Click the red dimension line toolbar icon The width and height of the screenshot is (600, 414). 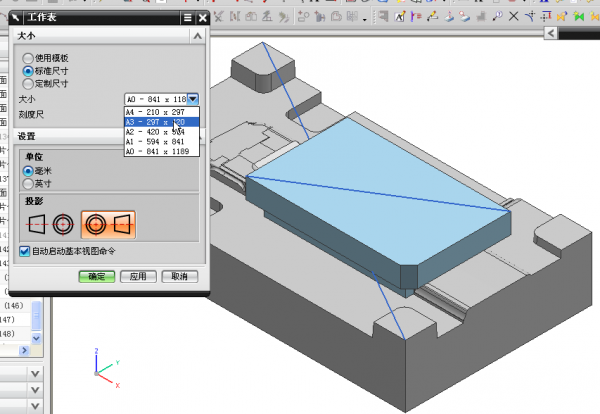coord(546,16)
